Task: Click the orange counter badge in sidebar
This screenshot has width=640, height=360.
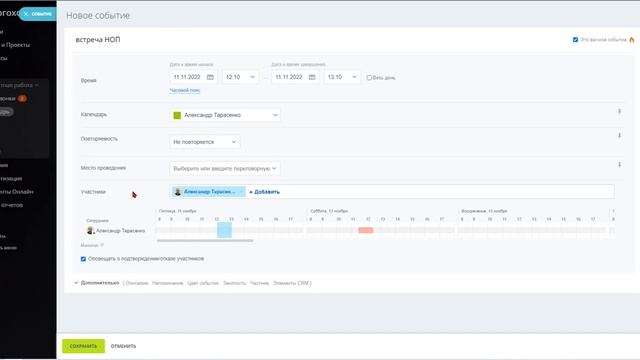Action: [x=22, y=98]
